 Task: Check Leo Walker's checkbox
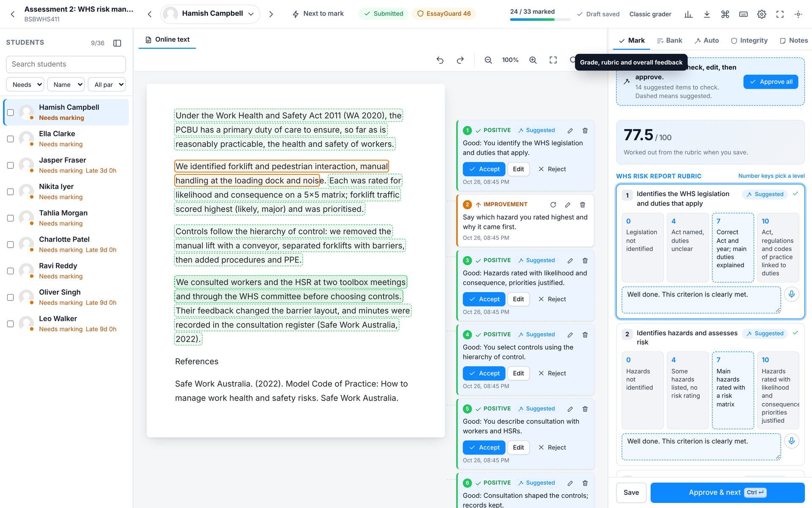11,324
